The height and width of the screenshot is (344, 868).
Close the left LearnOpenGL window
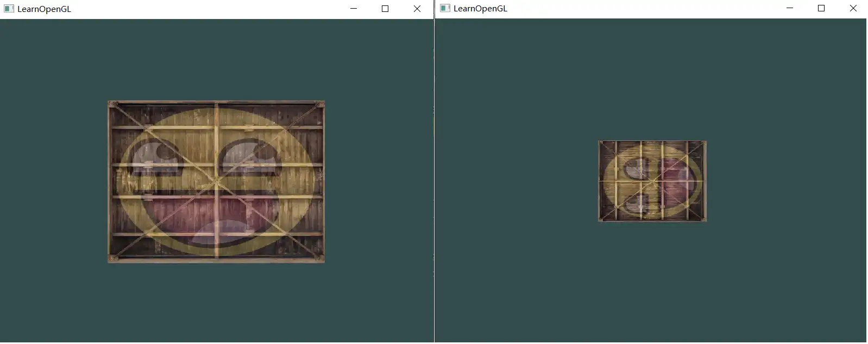[417, 9]
